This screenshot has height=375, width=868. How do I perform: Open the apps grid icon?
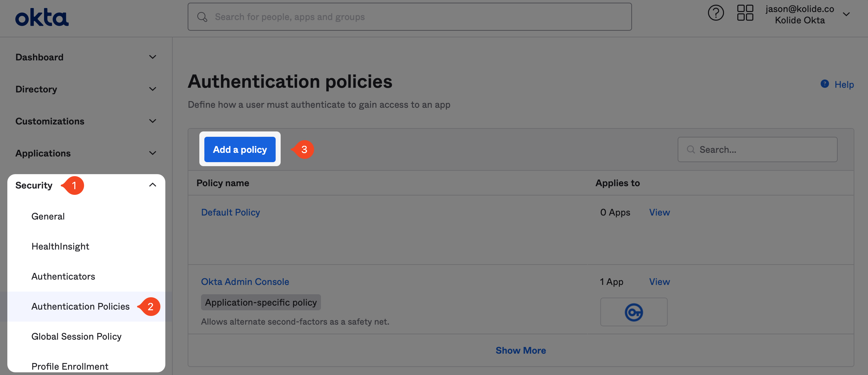pyautogui.click(x=745, y=13)
